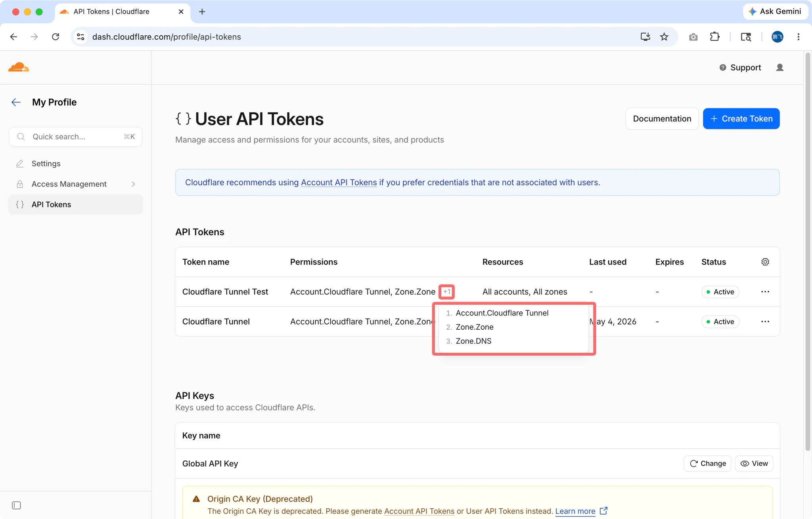Click 'All accounts, All zones' resources cell
The image size is (812, 519).
525,292
